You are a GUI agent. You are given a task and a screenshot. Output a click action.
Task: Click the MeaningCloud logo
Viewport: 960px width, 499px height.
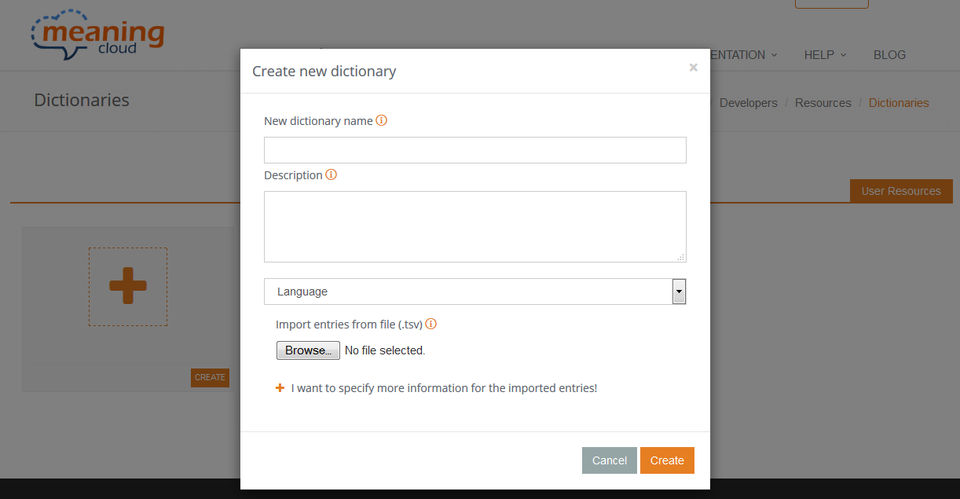[x=97, y=36]
